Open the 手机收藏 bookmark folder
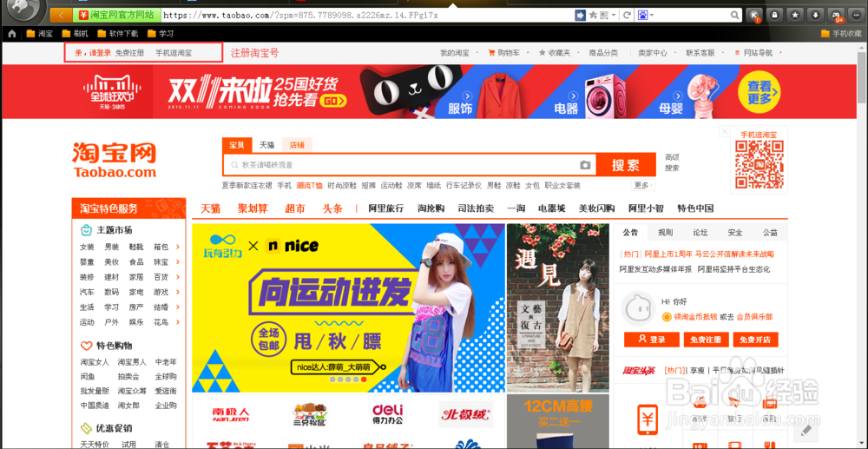Image resolution: width=868 pixels, height=449 pixels. pos(841,34)
